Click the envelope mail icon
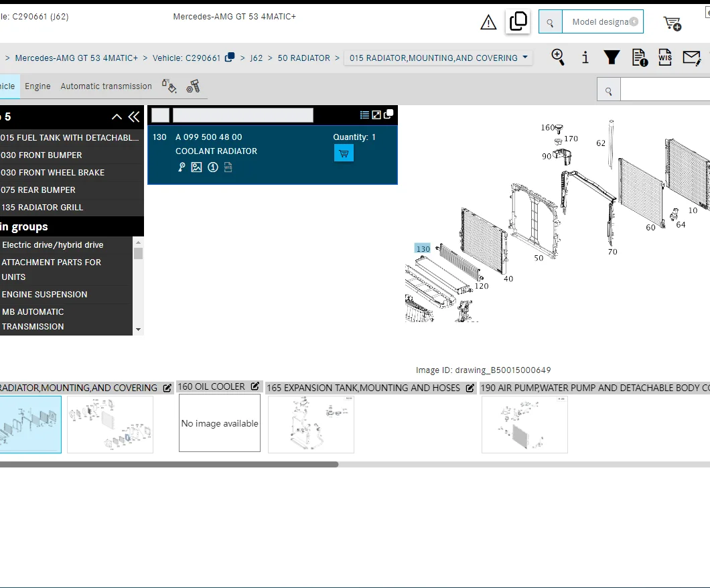 [x=691, y=58]
